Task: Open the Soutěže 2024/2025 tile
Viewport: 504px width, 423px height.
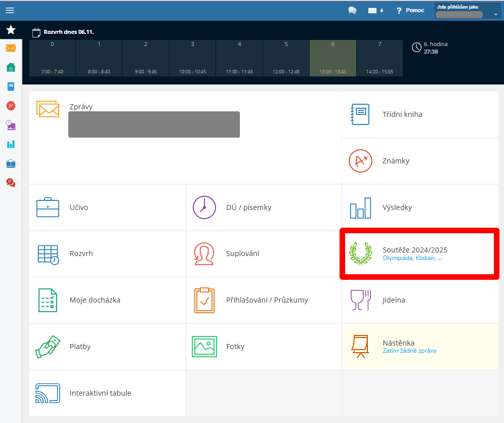Action: tap(419, 253)
